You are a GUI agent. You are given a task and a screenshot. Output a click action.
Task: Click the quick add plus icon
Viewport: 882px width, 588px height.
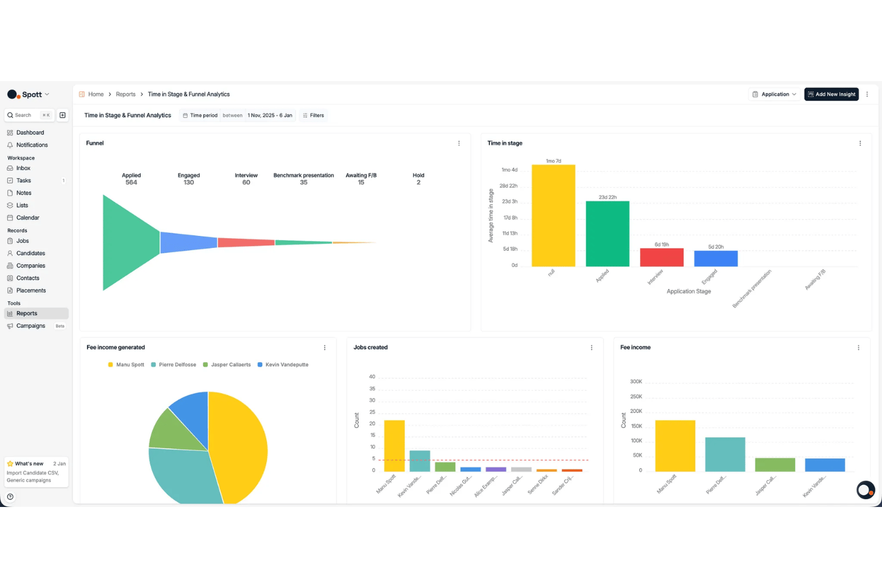63,115
